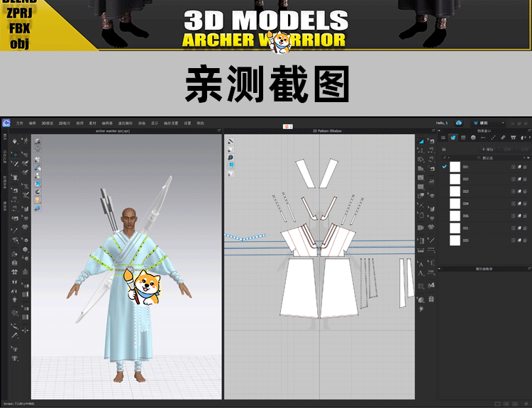Open the fabric tab icon in the object browser
The image size is (532, 410).
pyautogui.click(x=454, y=138)
